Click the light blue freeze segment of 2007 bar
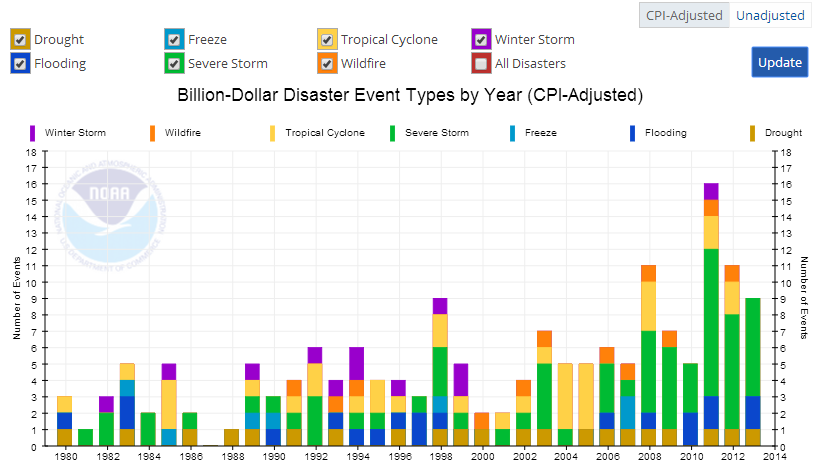822x471 pixels. pyautogui.click(x=628, y=413)
